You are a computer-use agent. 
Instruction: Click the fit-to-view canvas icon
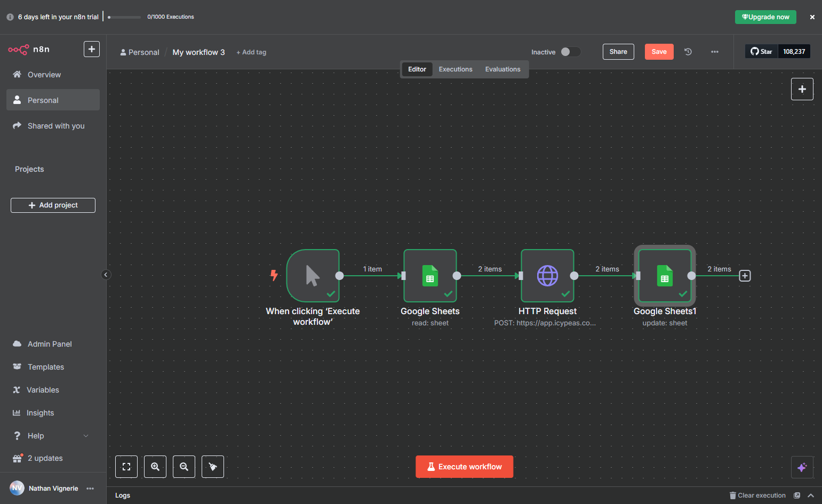pos(126,467)
